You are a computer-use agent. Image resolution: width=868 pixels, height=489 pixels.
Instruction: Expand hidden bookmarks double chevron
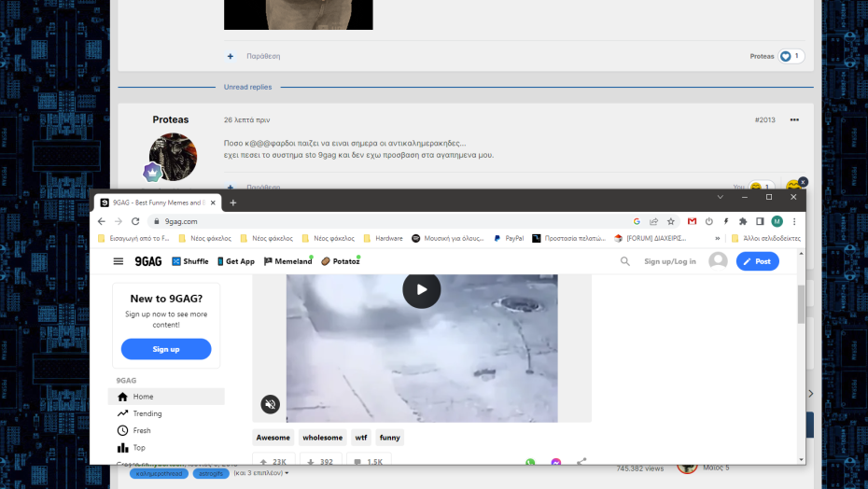click(718, 238)
